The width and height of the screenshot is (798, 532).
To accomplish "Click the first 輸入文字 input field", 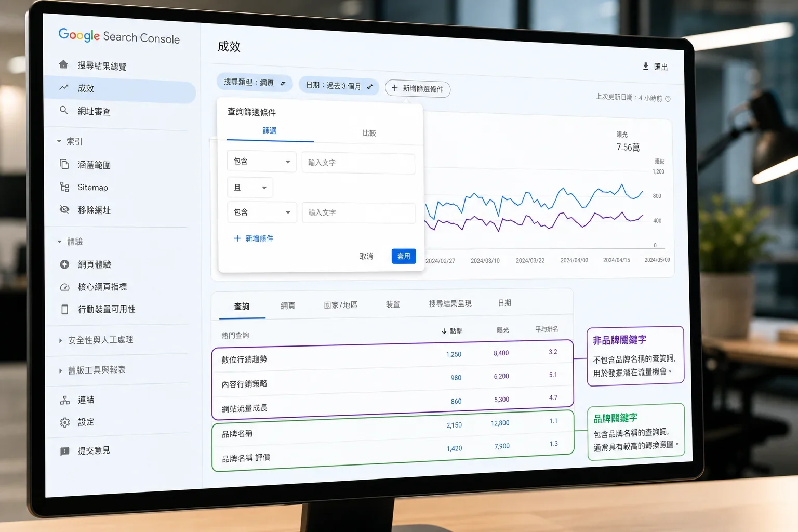I will [358, 163].
